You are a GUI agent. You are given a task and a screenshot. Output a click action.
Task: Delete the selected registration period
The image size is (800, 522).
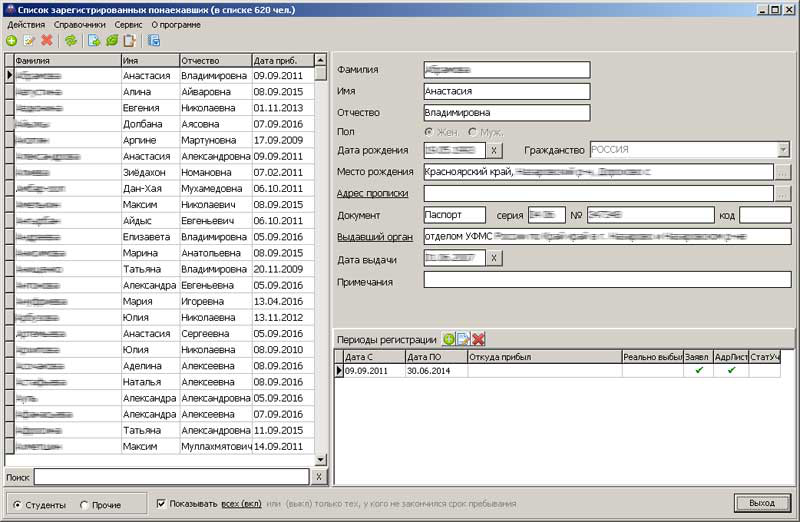pyautogui.click(x=478, y=340)
